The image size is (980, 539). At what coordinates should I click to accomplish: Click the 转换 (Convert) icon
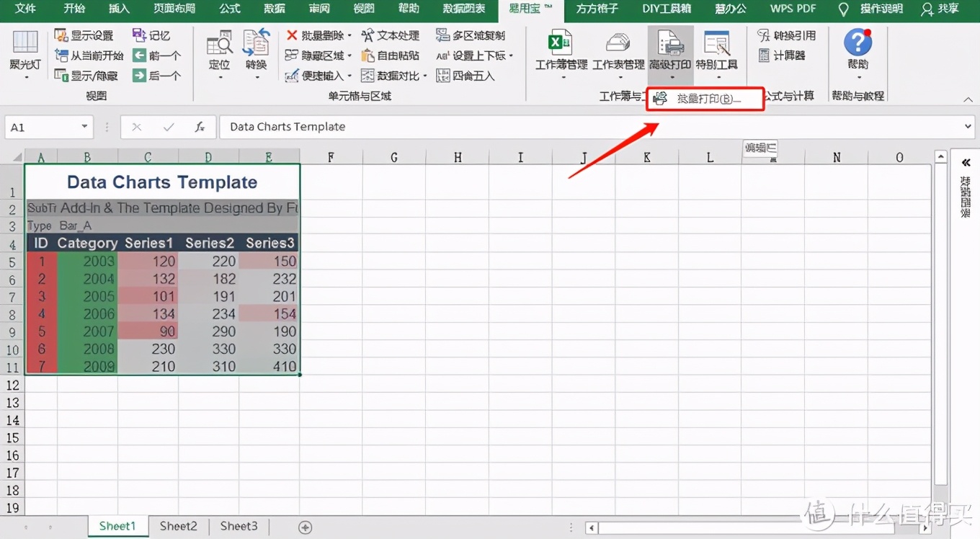255,49
